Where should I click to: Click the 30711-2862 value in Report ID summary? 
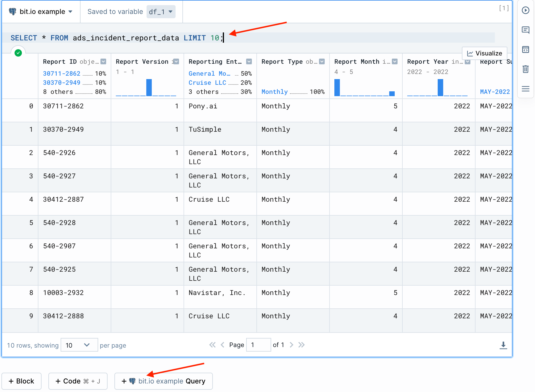(x=61, y=73)
